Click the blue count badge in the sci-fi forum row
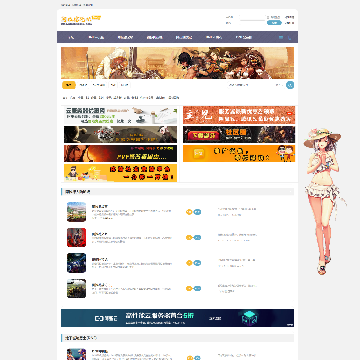This screenshot has height=360, width=360. click(x=197, y=263)
